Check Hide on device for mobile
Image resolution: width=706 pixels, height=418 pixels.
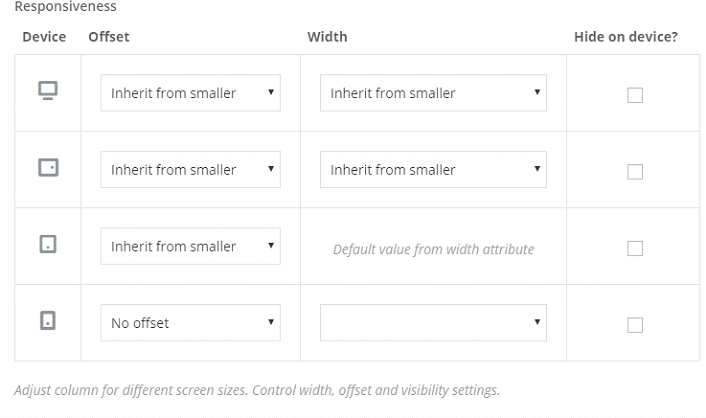coord(635,325)
